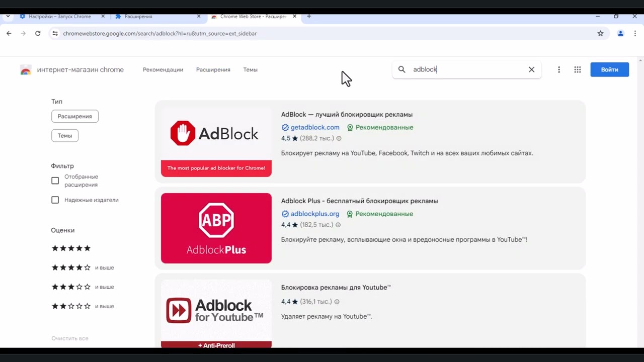The height and width of the screenshot is (362, 644).
Task: Bookmark this page with the star icon
Action: tap(600, 33)
